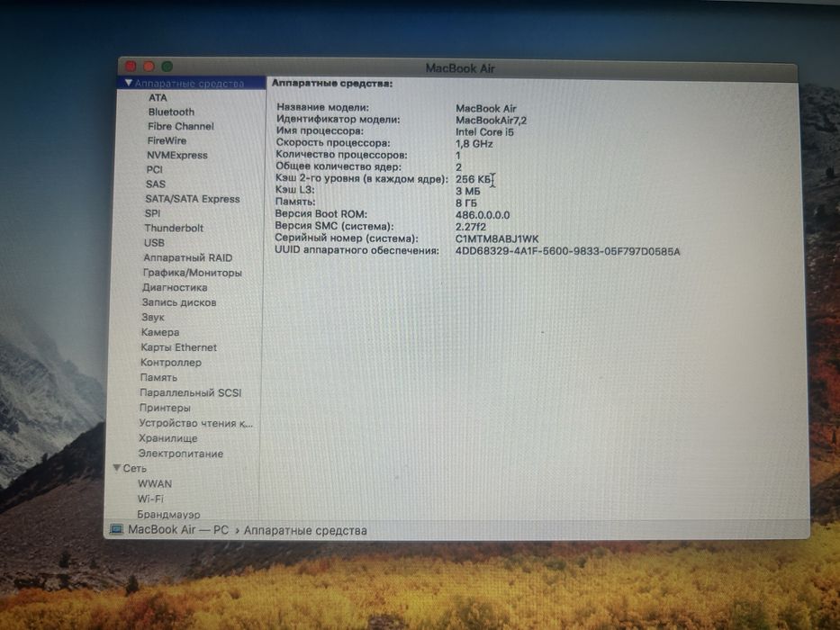Open the Хранилище entry

168,438
